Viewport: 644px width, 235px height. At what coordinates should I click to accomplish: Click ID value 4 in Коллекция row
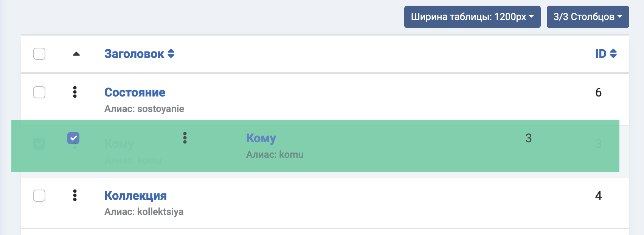coord(598,196)
